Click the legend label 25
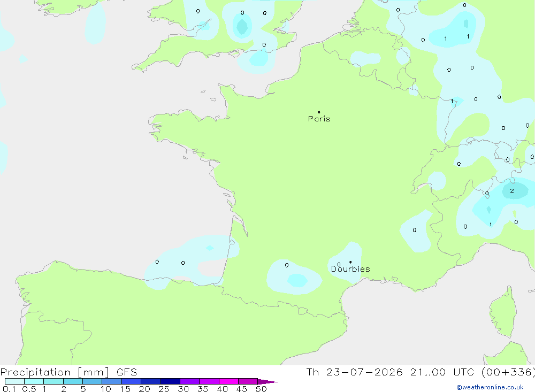Image resolution: width=535 pixels, height=392 pixels. [x=164, y=389]
